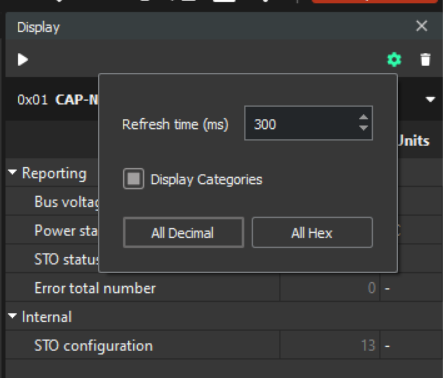Click the All Hex button
The height and width of the screenshot is (378, 443).
coord(312,233)
